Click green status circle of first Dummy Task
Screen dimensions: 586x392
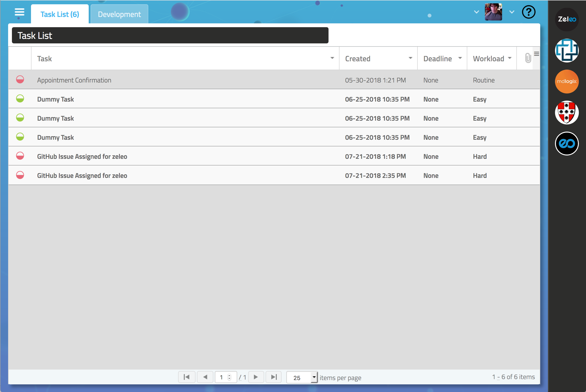20,99
